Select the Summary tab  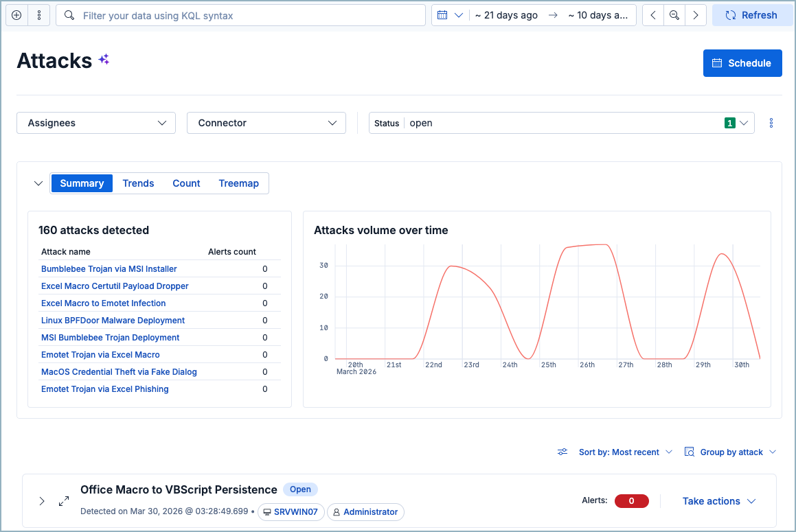82,183
